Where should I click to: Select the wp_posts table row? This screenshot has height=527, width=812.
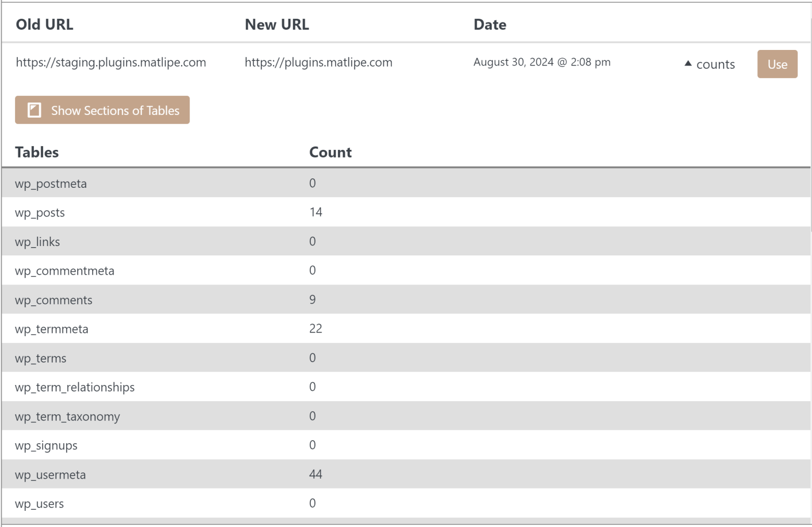(x=40, y=213)
